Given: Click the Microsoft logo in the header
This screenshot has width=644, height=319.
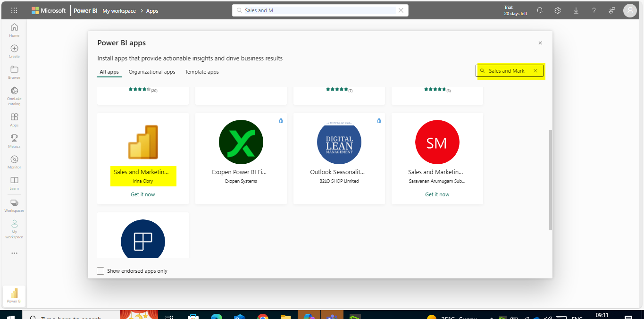Looking at the screenshot, I should [x=49, y=10].
